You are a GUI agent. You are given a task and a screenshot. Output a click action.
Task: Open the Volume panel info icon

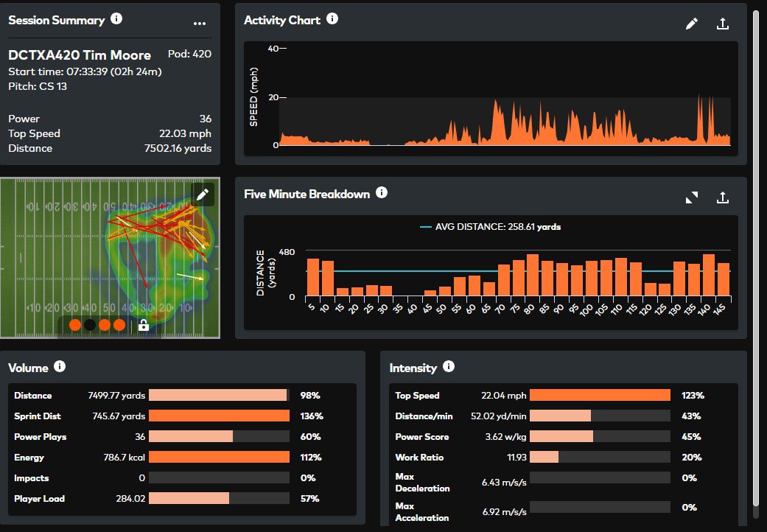[60, 366]
